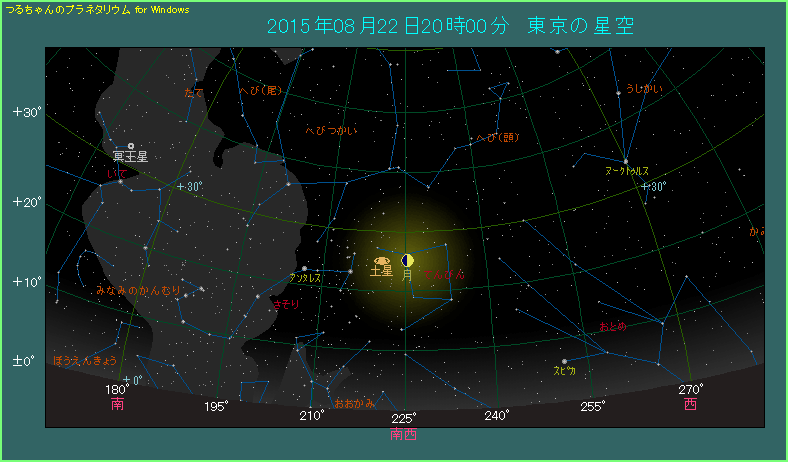The width and height of the screenshot is (788, 462).
Task: Click the Saturn (土星) planet icon
Action: pyautogui.click(x=383, y=259)
